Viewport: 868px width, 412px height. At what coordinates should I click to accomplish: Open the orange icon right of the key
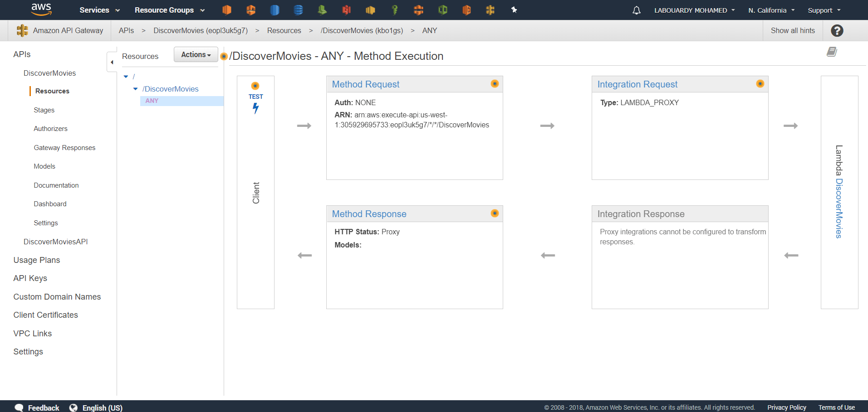click(418, 10)
